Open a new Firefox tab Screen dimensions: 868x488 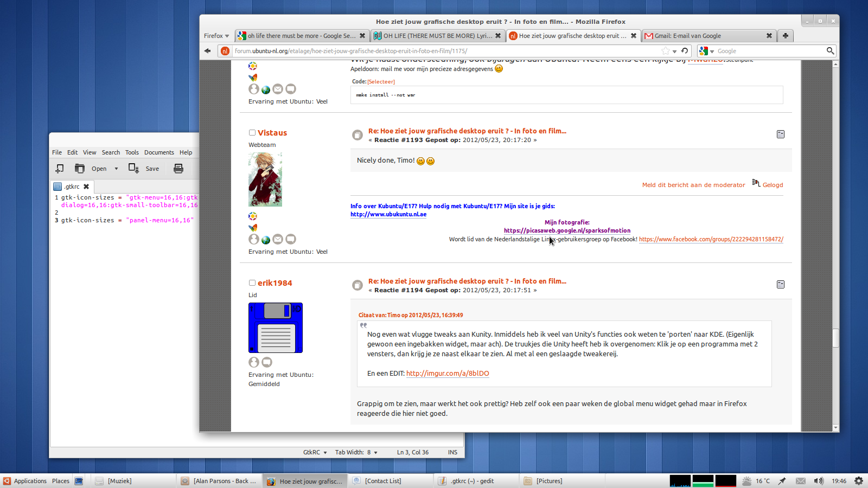point(785,36)
